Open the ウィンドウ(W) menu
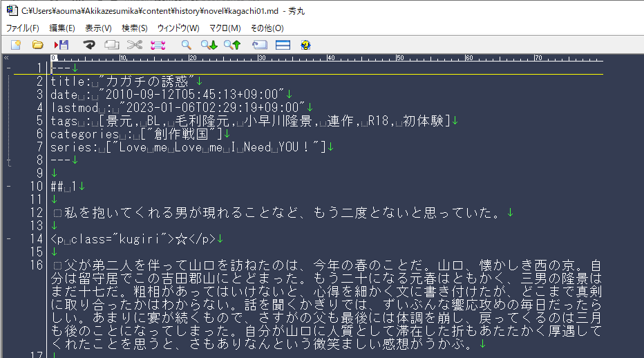This screenshot has width=644, height=358. [178, 28]
